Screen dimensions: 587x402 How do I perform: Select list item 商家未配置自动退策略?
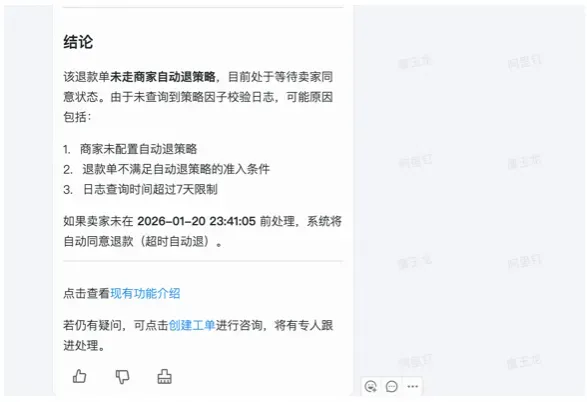point(138,149)
